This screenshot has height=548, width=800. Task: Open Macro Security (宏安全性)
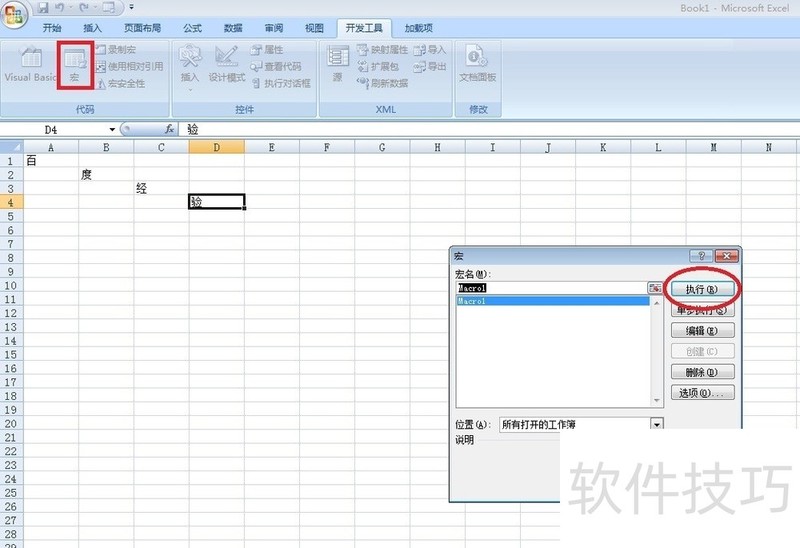click(x=121, y=83)
